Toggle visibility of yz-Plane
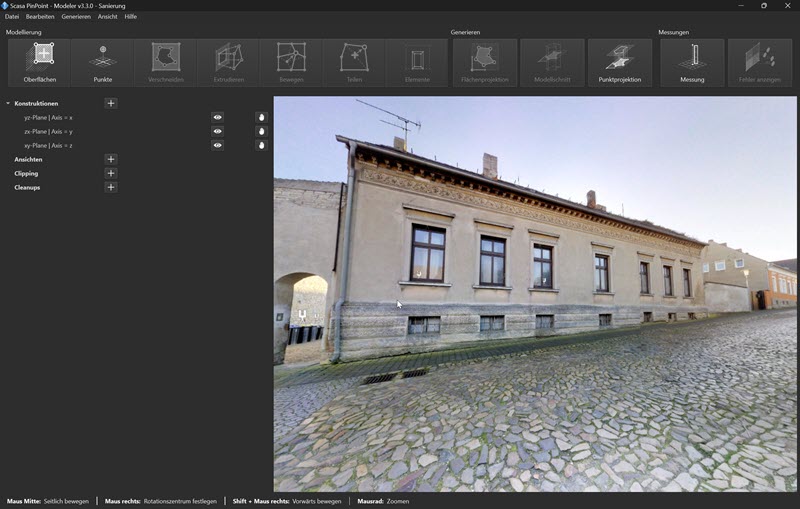The height and width of the screenshot is (509, 800). click(218, 117)
